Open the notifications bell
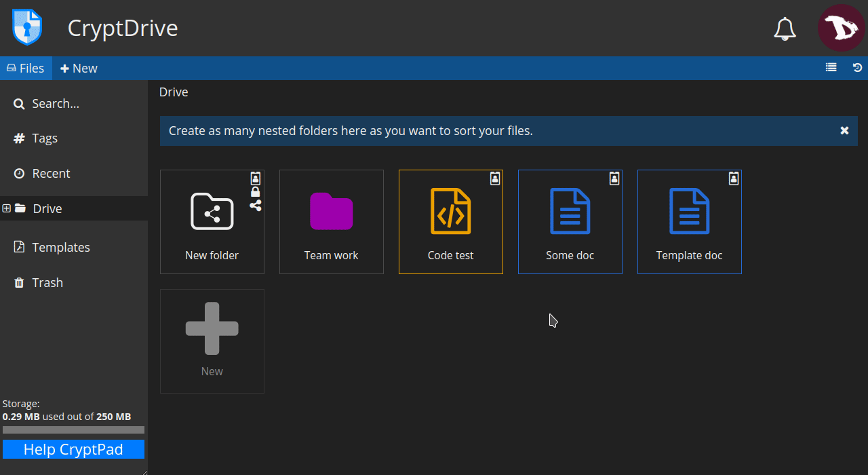 click(785, 28)
